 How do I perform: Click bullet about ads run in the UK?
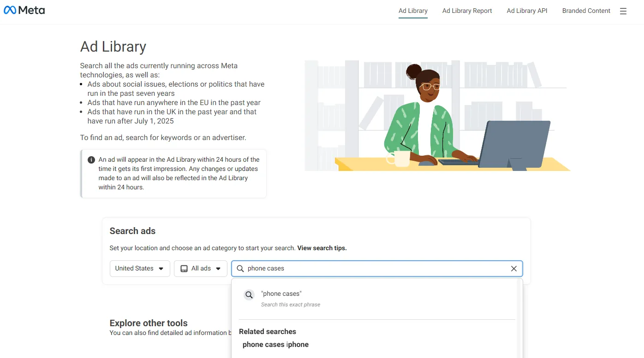coord(172,117)
